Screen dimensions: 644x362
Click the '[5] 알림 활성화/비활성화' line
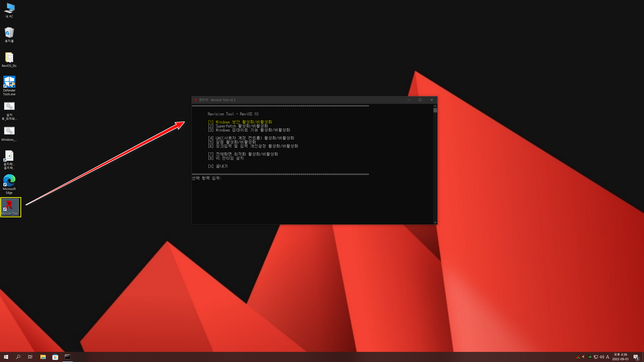pos(232,142)
